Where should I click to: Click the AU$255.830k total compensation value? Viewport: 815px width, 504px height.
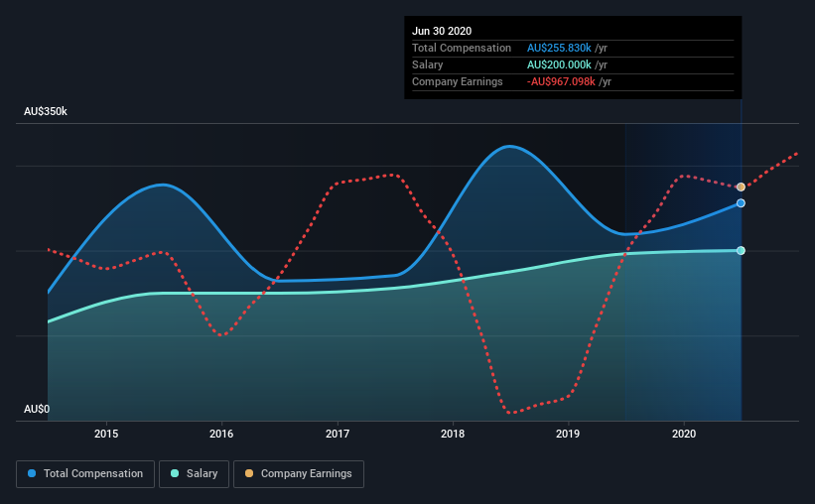pos(559,48)
